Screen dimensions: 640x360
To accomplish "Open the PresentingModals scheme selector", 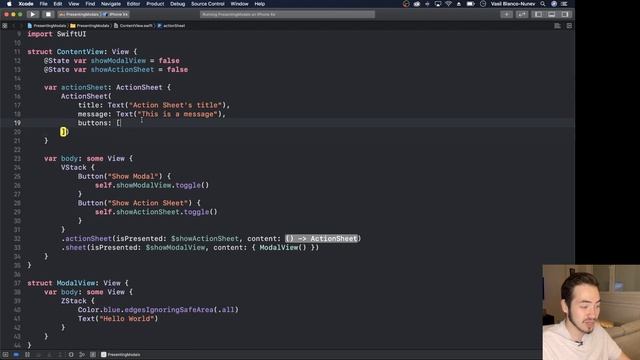I will [79, 14].
